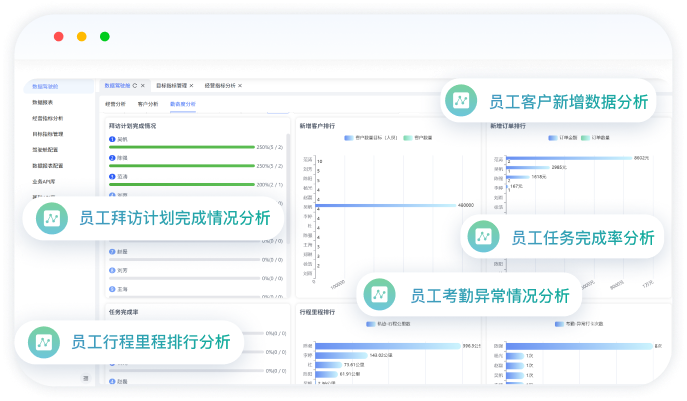This screenshot has width=687, height=401.
Task: Select 数据驾驶舱 in the left sidebar
Action: click(45, 87)
